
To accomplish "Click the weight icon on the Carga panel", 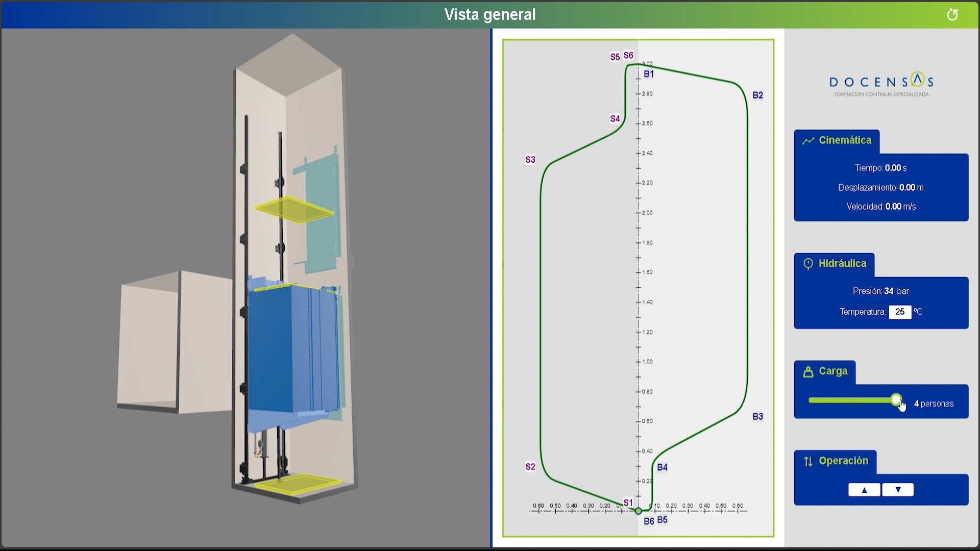I will (x=808, y=371).
